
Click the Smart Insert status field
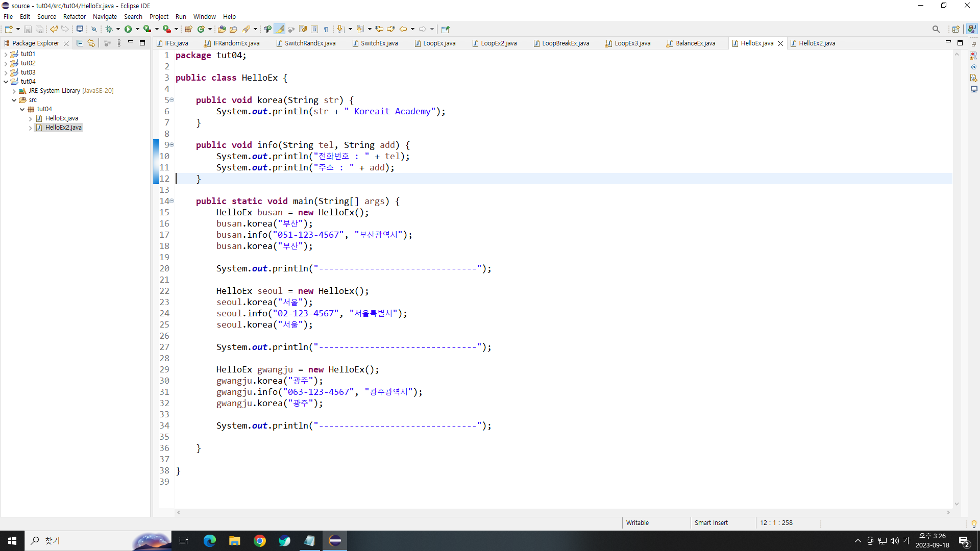coord(711,523)
